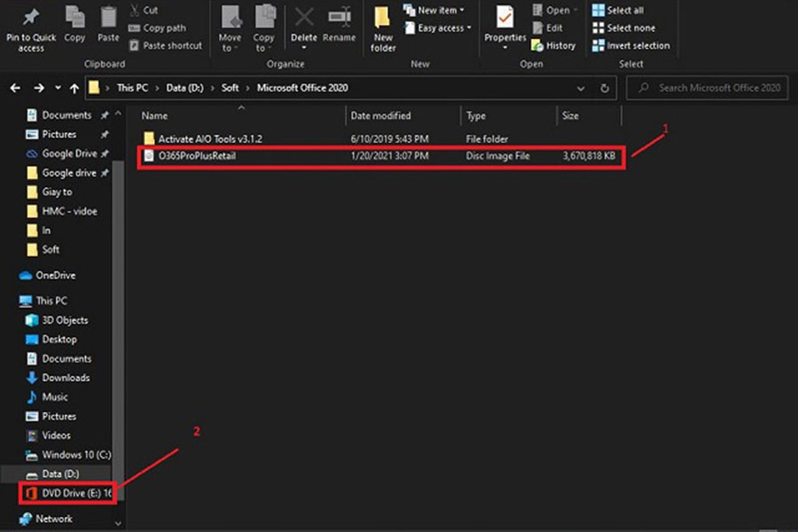Click the Rename icon

(x=339, y=18)
